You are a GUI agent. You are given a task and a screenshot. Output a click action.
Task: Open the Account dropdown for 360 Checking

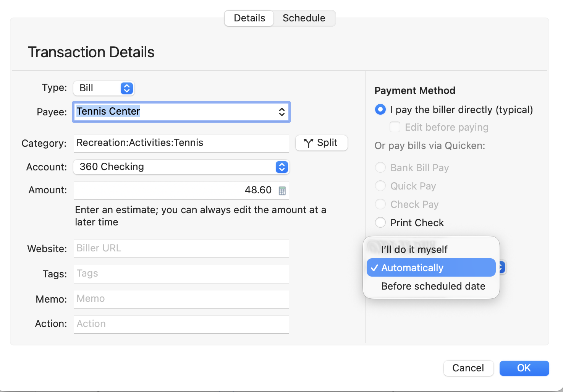pos(281,167)
